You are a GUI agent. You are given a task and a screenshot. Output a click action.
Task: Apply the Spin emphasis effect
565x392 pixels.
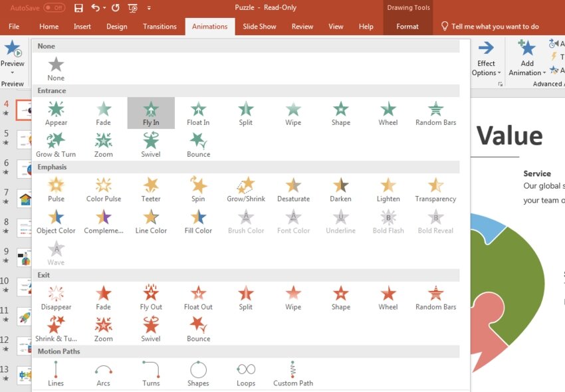pyautogui.click(x=198, y=189)
